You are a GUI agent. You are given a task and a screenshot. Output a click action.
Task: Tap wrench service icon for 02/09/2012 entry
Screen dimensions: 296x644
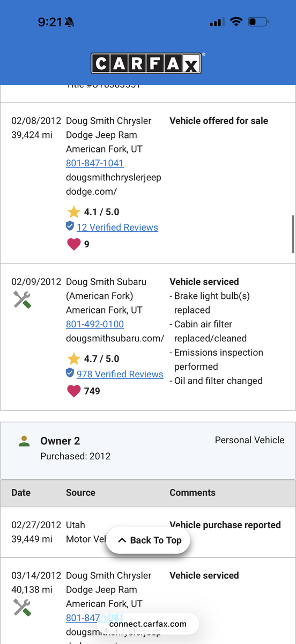pos(22,299)
